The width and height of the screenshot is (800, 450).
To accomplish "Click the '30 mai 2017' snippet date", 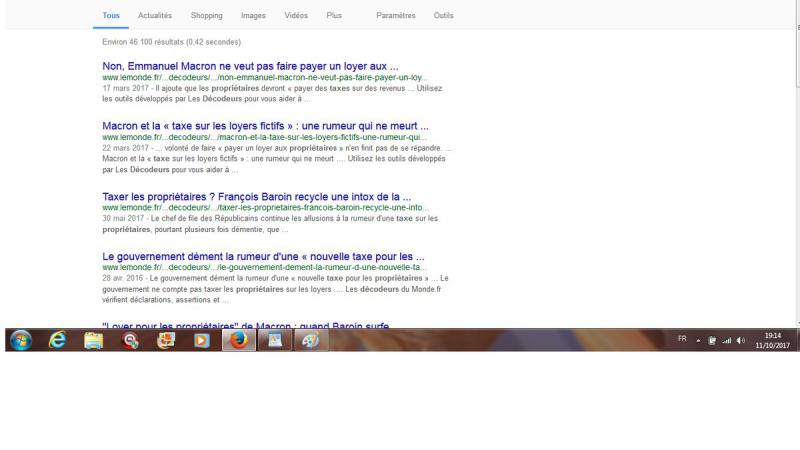I will pyautogui.click(x=123, y=218).
